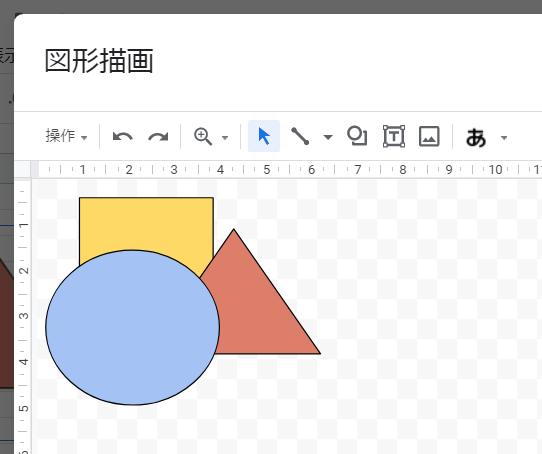Screen dimensions: 542x454
Task: Activate the select arrow cursor tool
Action: point(264,136)
